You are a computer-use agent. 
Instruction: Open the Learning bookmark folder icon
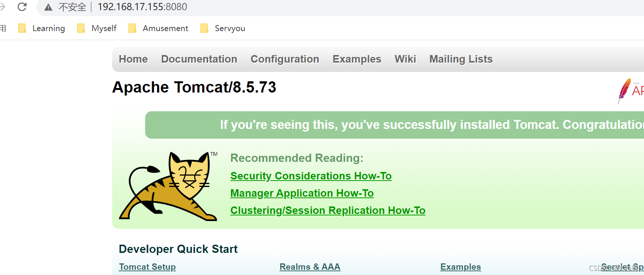pyautogui.click(x=22, y=28)
